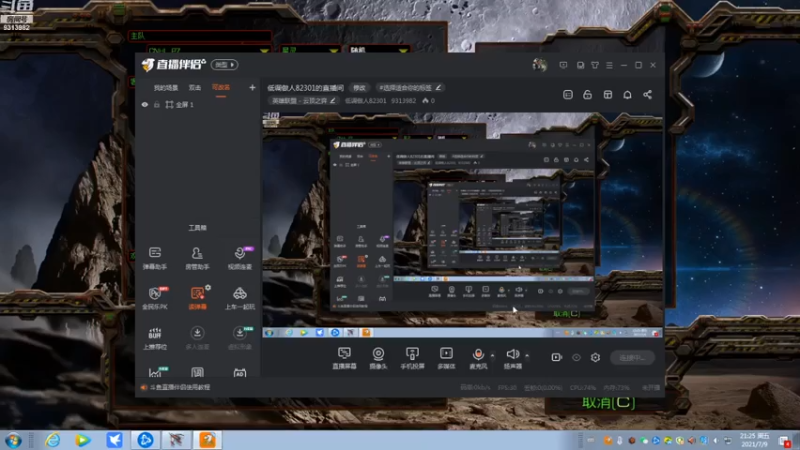Open the 虚拟形象 tool with NEW badge
The image size is (800, 450).
point(239,338)
